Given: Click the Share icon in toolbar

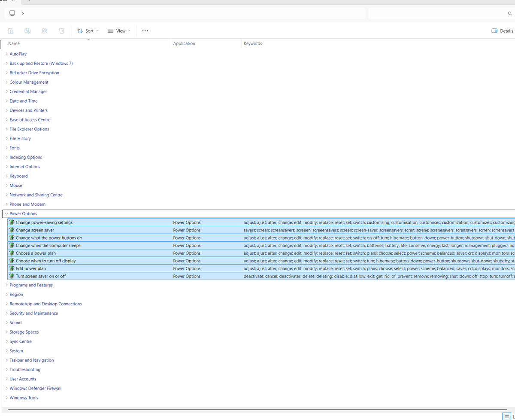Looking at the screenshot, I should click(x=45, y=31).
